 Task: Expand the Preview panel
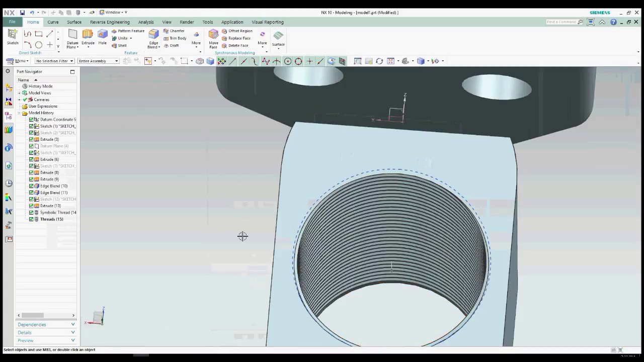coord(46,340)
